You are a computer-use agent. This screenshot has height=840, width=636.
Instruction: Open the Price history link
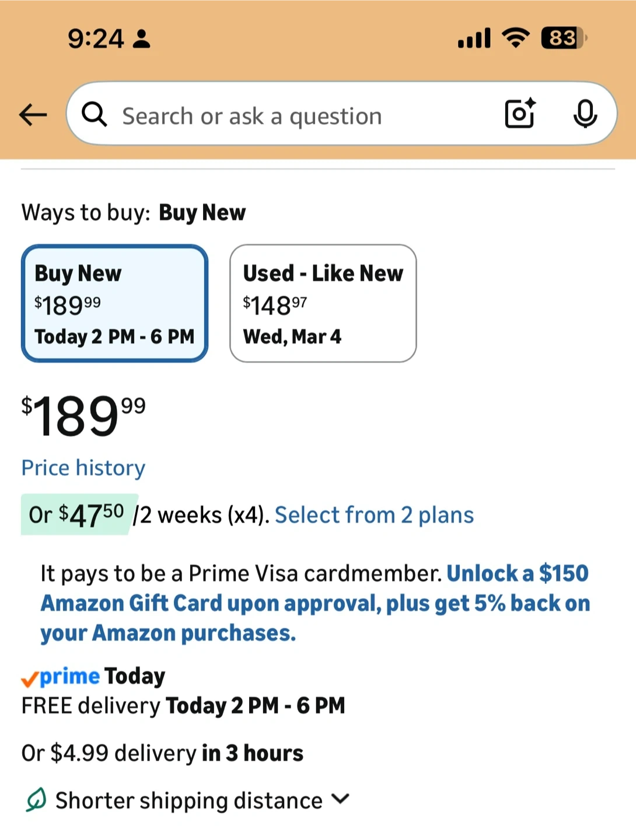point(83,468)
